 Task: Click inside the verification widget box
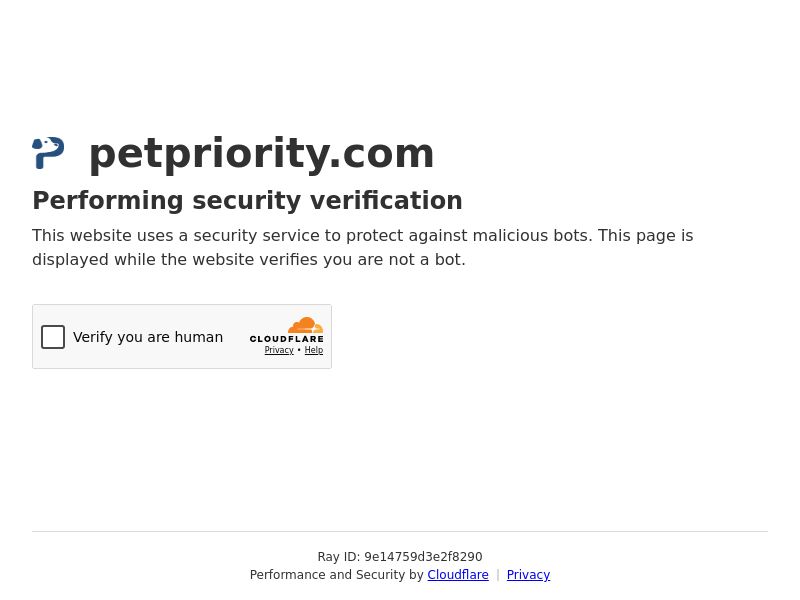(x=182, y=337)
